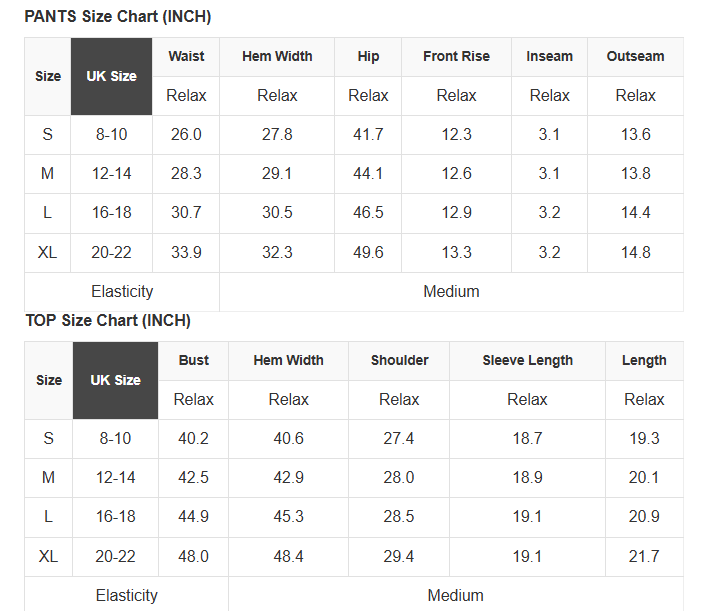This screenshot has width=708, height=611.
Task: Select the Inseam column header
Action: [549, 57]
